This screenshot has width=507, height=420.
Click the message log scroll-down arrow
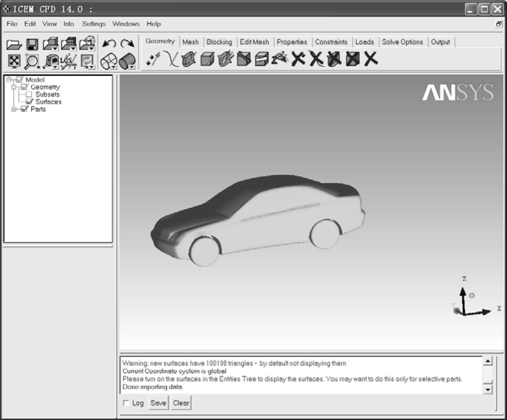[x=488, y=390]
